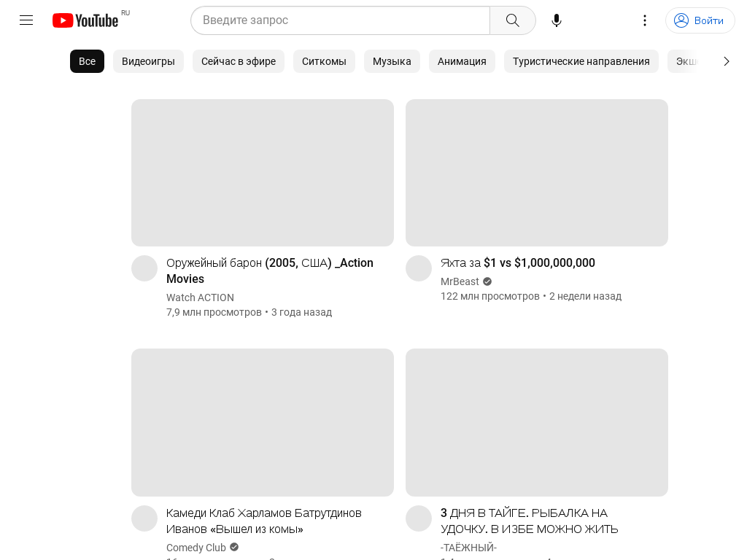
Task: Click the -ТАЁЖНЫЙ- channel avatar
Action: pos(419,518)
